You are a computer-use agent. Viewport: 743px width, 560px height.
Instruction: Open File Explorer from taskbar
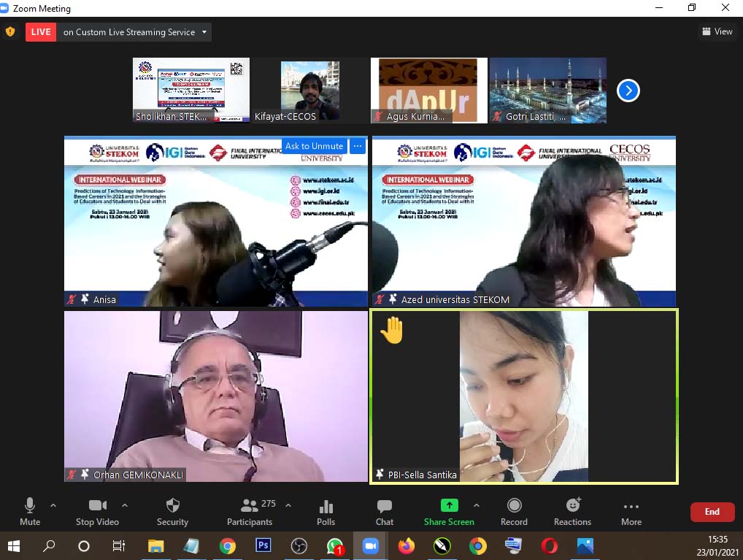tap(156, 546)
